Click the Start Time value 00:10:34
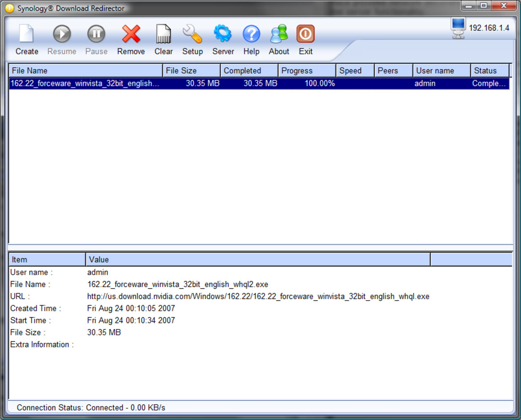This screenshot has height=420, width=521. pos(131,320)
